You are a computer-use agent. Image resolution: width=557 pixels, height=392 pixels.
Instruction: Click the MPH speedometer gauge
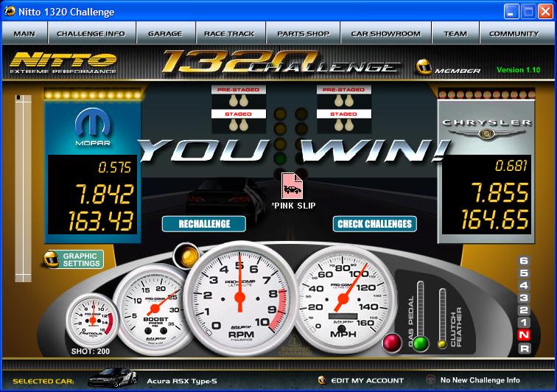click(x=343, y=299)
